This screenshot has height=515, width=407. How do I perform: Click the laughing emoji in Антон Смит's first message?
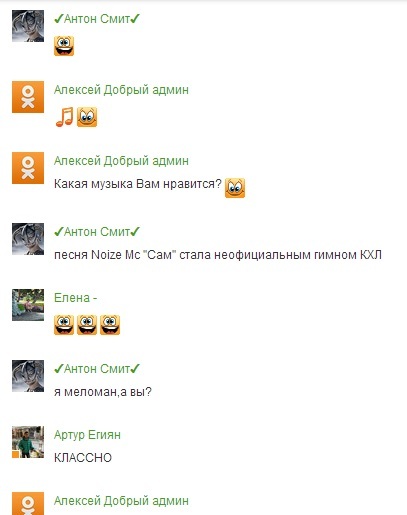(x=64, y=46)
